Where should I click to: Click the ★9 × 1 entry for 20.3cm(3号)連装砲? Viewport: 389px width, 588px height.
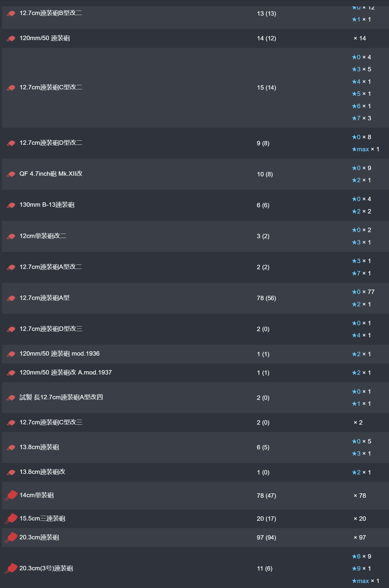point(361,569)
